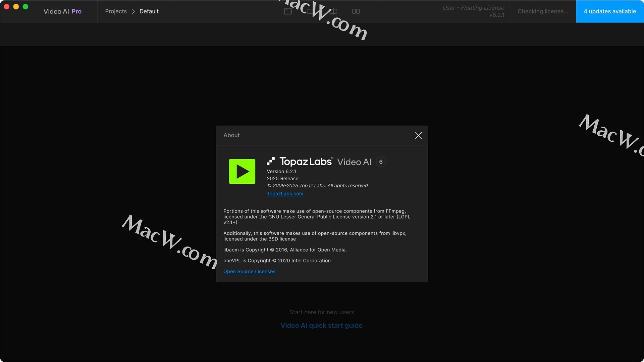The height and width of the screenshot is (362, 644).
Task: Click the About dialog title
Action: [x=231, y=135]
